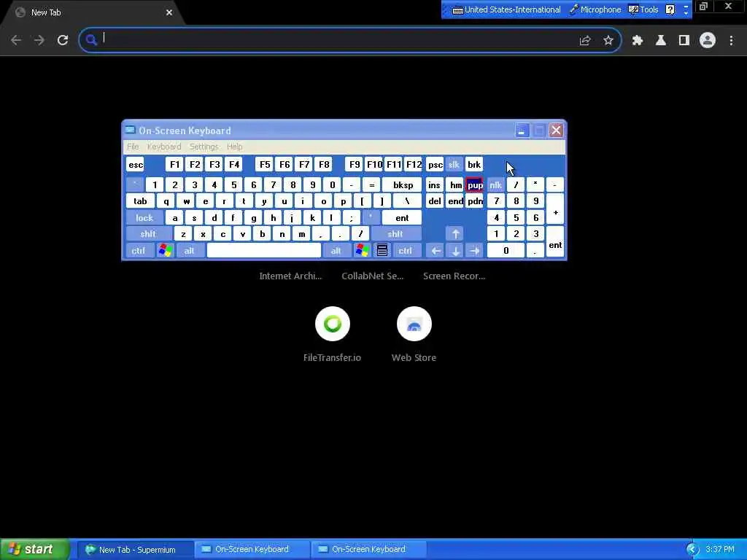The image size is (747, 560).
Task: Click the pdn page down key
Action: [474, 201]
